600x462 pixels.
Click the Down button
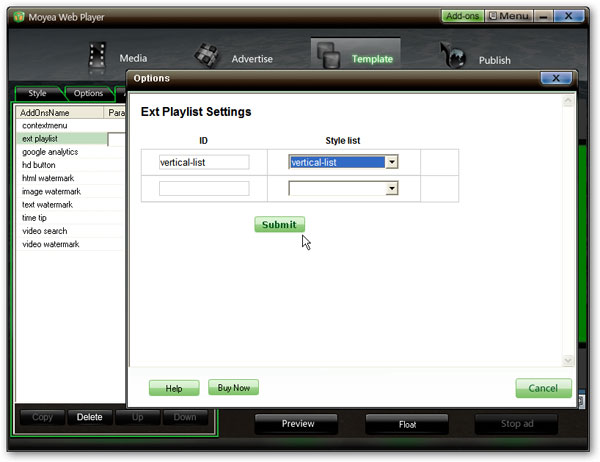(185, 417)
